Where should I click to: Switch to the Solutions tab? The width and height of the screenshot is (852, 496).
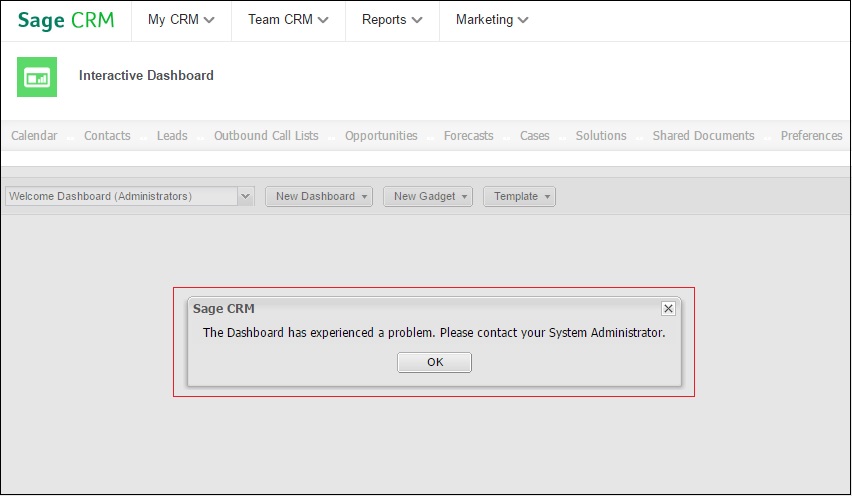[x=601, y=135]
